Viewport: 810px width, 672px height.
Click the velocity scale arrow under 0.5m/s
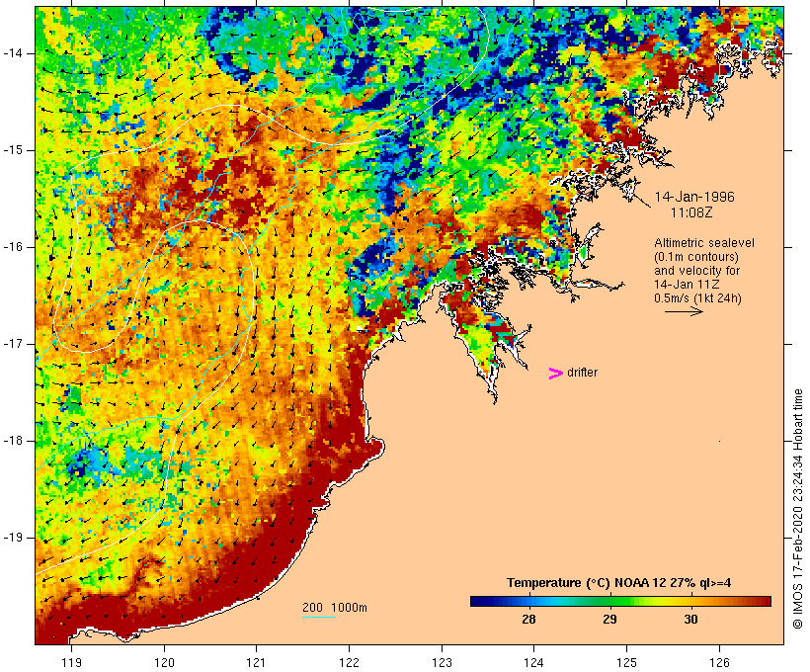[x=684, y=311]
